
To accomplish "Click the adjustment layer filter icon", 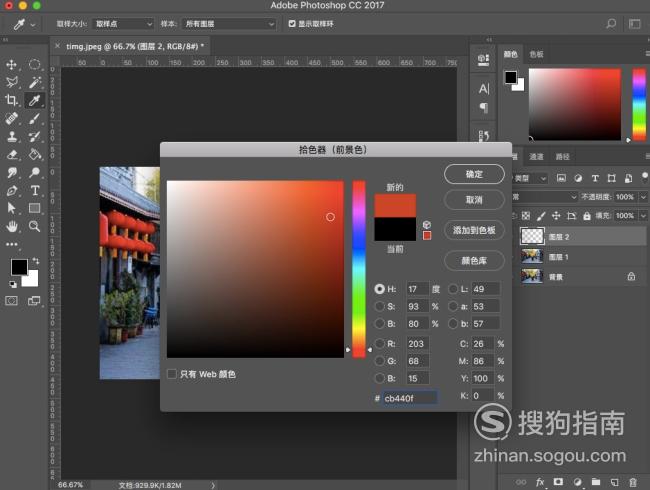I will pos(578,178).
